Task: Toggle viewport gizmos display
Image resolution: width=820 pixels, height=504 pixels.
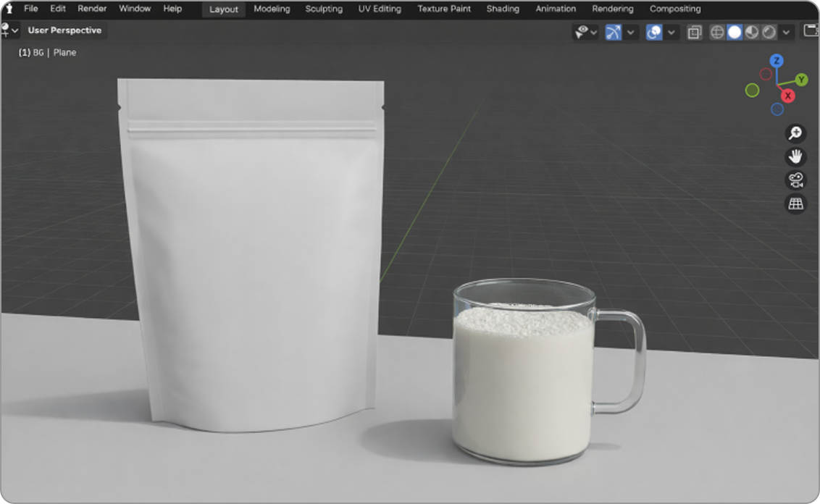Action: (614, 33)
